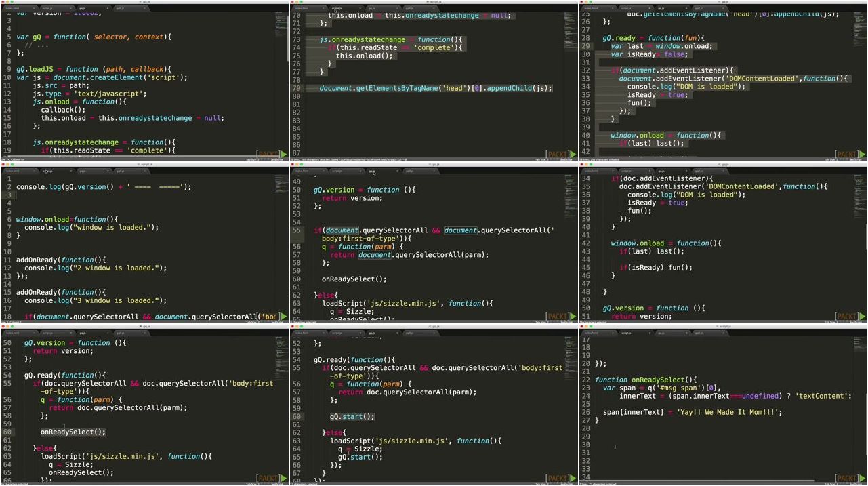
Task: Open the frame with getElementsByTagName('head') on line 79
Action: pos(434,81)
